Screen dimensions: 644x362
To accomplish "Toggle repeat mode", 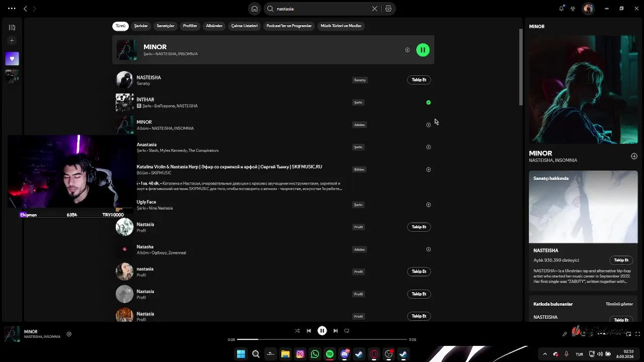I will (x=347, y=331).
